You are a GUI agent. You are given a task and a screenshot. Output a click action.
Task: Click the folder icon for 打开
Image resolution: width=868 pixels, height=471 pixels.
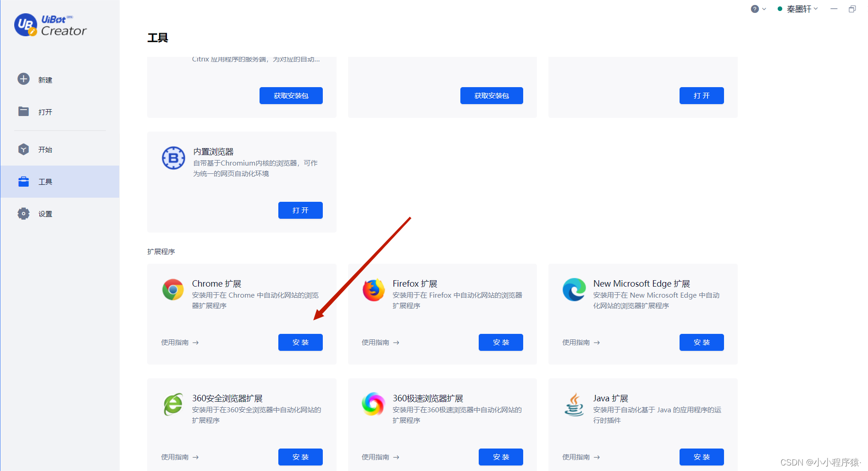coord(23,111)
